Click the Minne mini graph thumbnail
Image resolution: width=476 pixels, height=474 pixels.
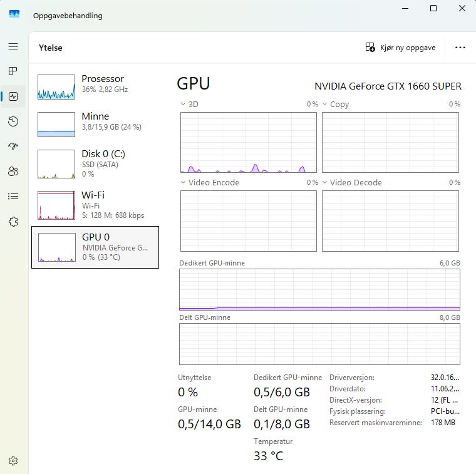coord(56,125)
